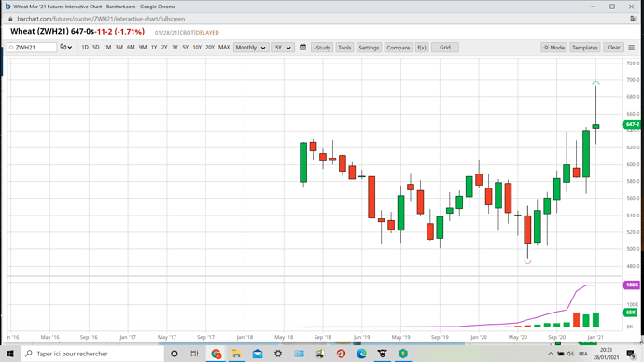
Task: Select the MAX time range
Action: click(224, 48)
